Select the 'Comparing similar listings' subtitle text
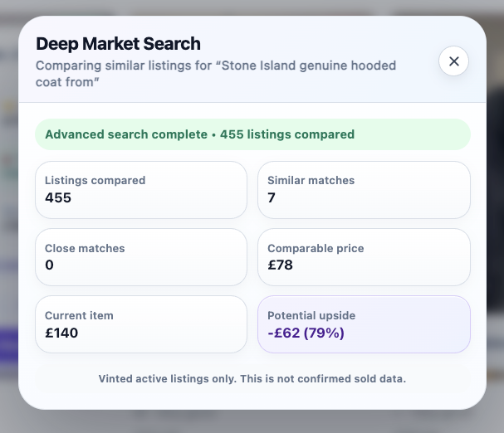This screenshot has width=504, height=433. coord(216,74)
